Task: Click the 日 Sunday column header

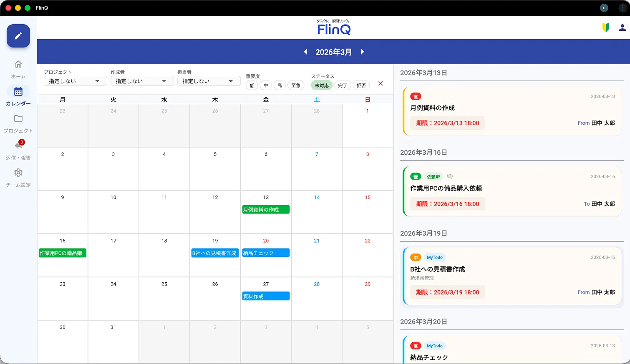Action: 368,100
